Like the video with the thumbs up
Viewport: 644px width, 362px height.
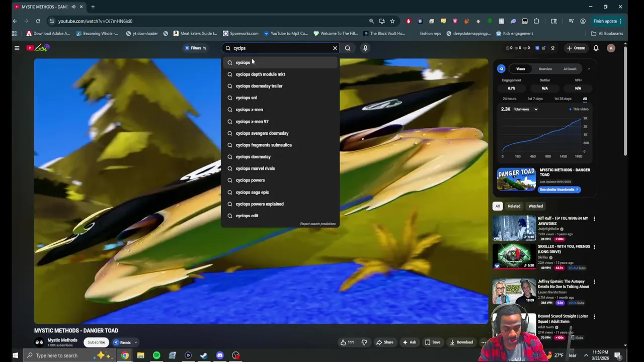coord(347,342)
